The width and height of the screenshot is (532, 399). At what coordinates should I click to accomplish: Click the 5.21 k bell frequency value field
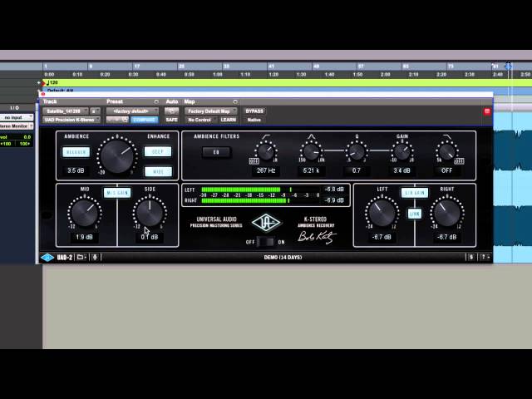click(311, 170)
